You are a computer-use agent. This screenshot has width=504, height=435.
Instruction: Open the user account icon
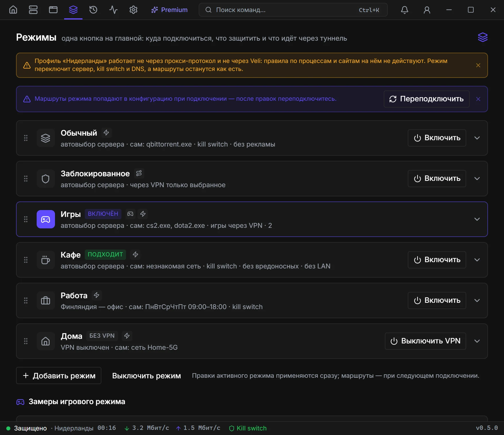tap(427, 10)
